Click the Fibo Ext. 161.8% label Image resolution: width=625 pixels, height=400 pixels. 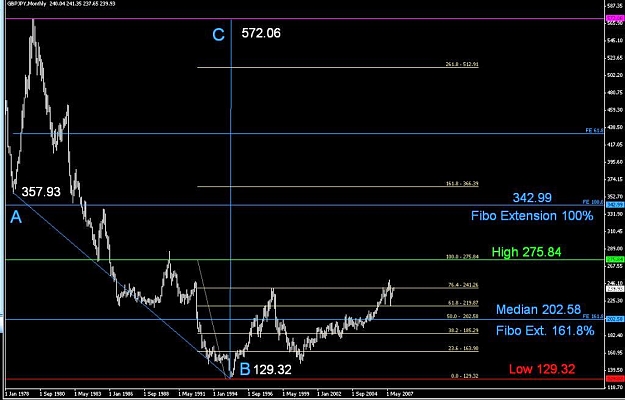click(545, 330)
